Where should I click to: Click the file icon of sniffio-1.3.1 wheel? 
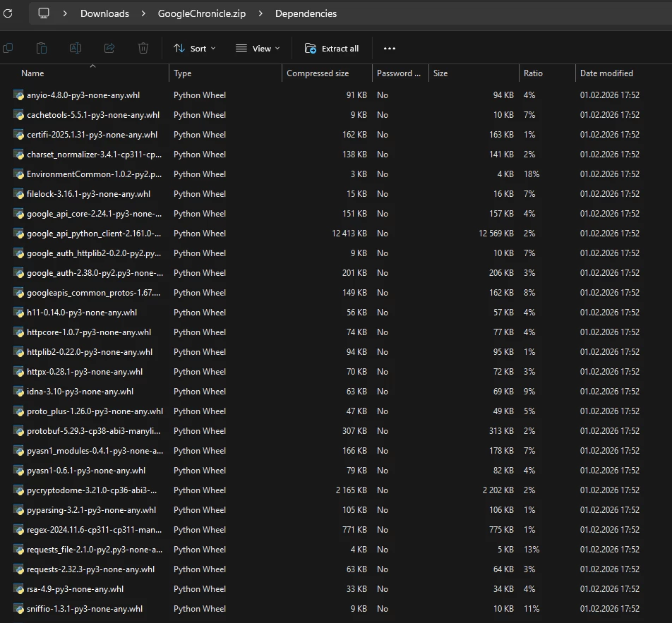18,608
